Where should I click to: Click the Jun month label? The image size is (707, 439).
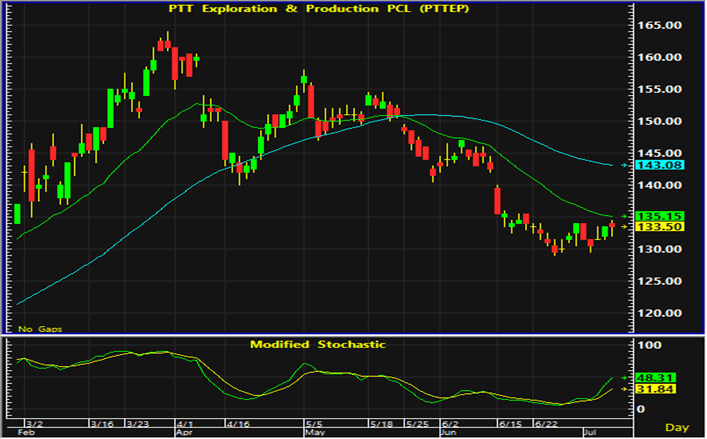tap(449, 432)
